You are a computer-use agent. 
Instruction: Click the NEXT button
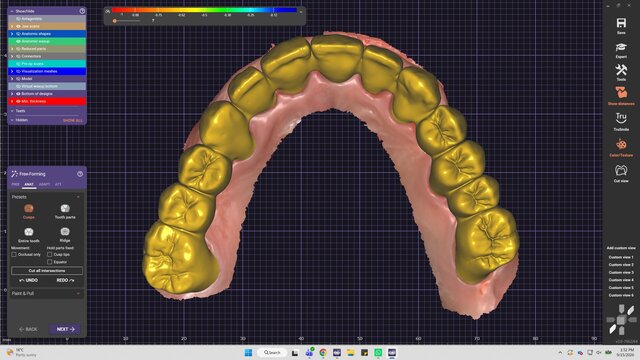(65, 329)
